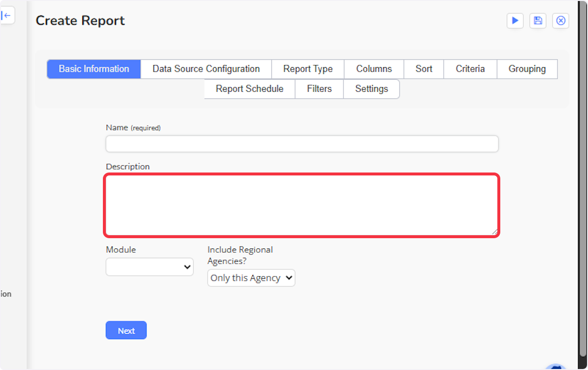The height and width of the screenshot is (370, 588).
Task: Switch to Data Source Configuration tab
Action: click(x=206, y=69)
